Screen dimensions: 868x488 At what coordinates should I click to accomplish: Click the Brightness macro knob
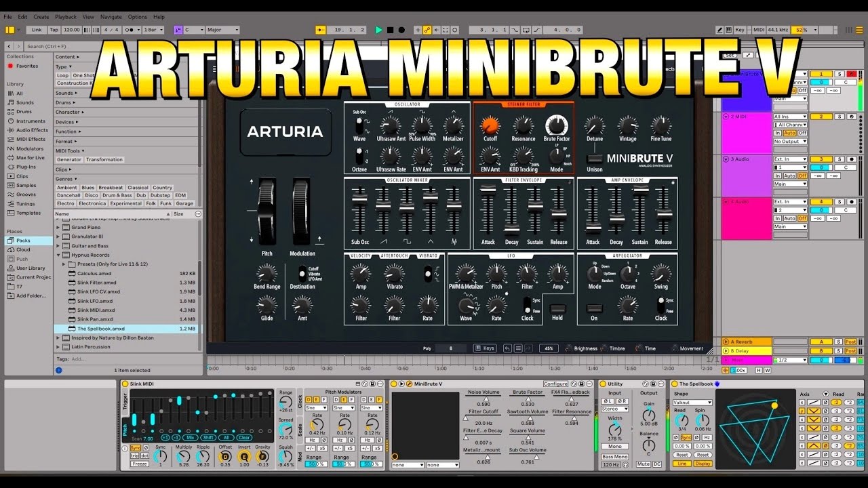[x=568, y=348]
